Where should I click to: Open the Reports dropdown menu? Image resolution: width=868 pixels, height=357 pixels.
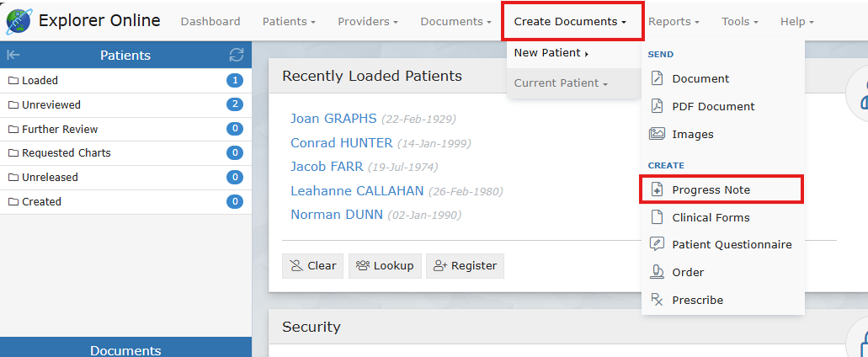click(674, 21)
